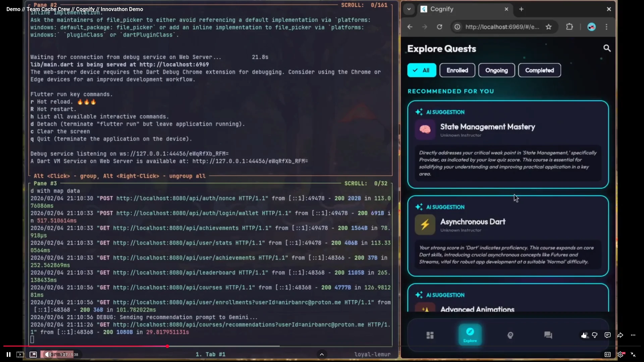644x362 pixels.
Task: Click the SCROLL: 0/32 indicator
Action: pyautogui.click(x=366, y=183)
